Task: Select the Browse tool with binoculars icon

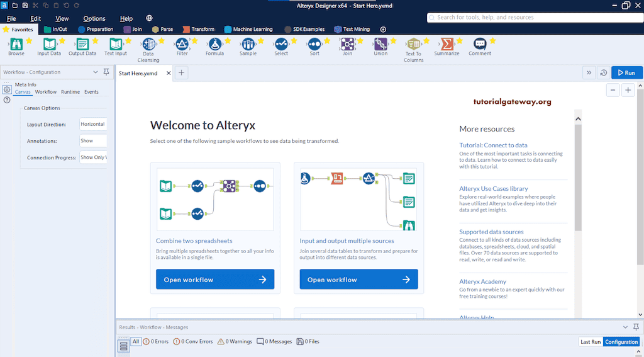Action: (x=16, y=43)
